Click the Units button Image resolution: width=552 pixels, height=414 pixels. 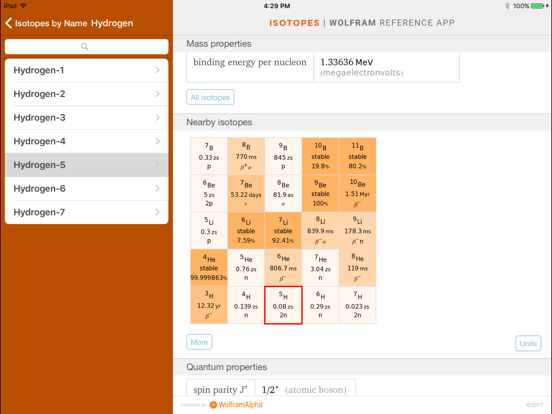pyautogui.click(x=528, y=344)
